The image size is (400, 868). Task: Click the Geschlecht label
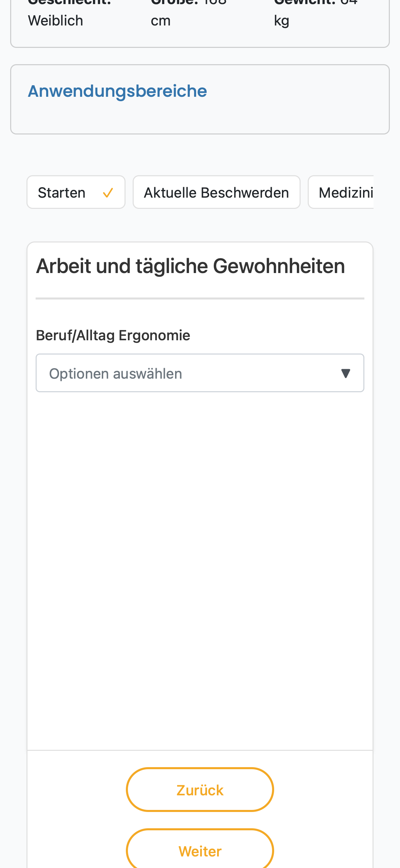[70, 3]
